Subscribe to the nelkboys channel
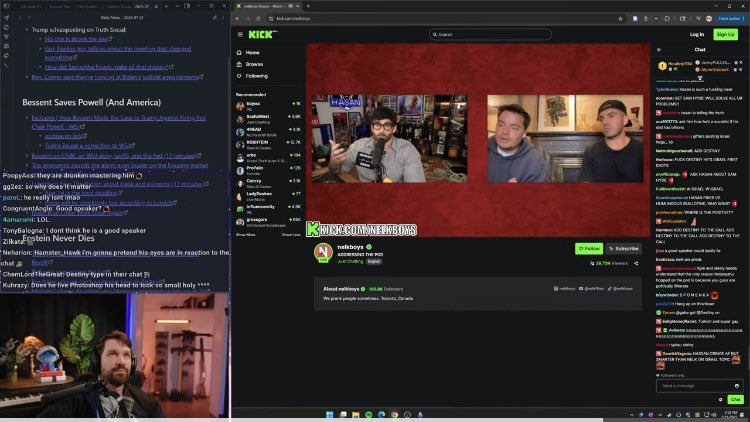This screenshot has height=422, width=750. click(624, 249)
